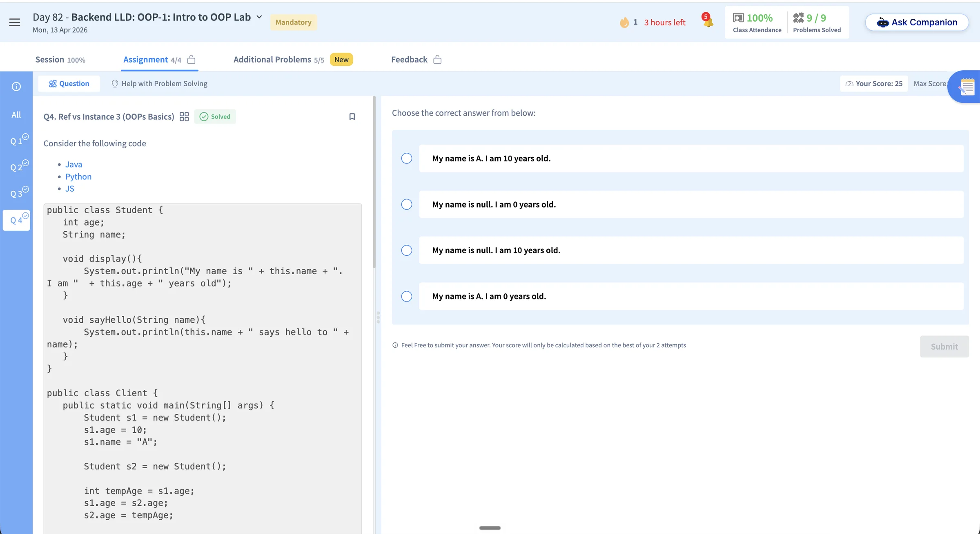The width and height of the screenshot is (980, 534).
Task: Click the panel splitter handle
Action: 378,317
